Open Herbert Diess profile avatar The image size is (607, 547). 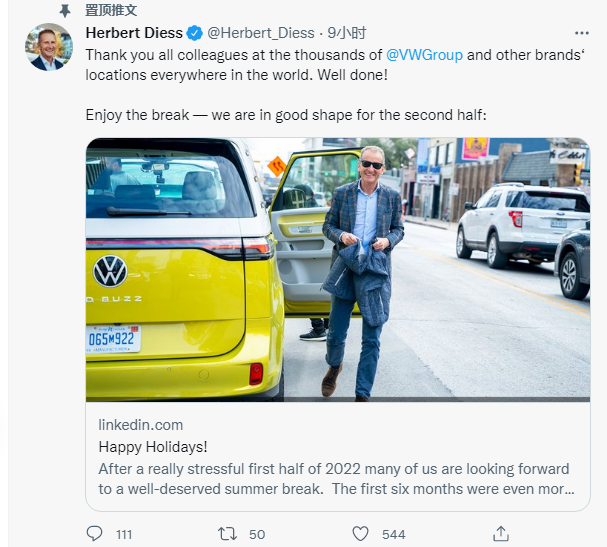[49, 47]
